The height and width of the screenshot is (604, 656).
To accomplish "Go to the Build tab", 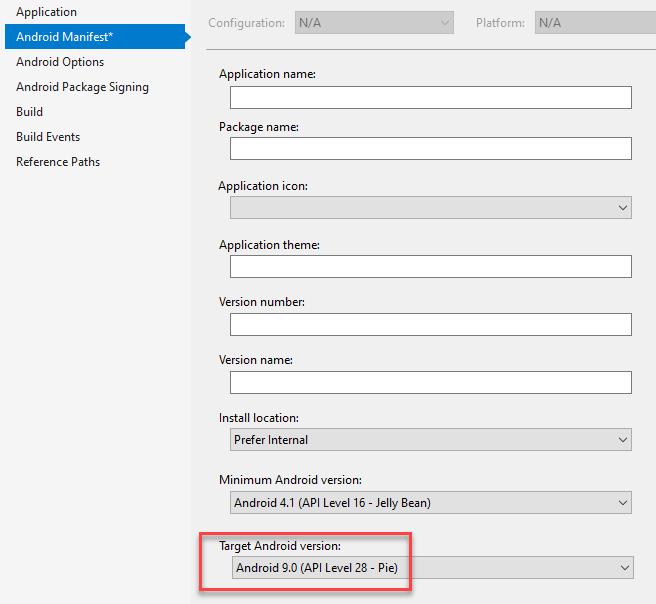I will (x=29, y=112).
